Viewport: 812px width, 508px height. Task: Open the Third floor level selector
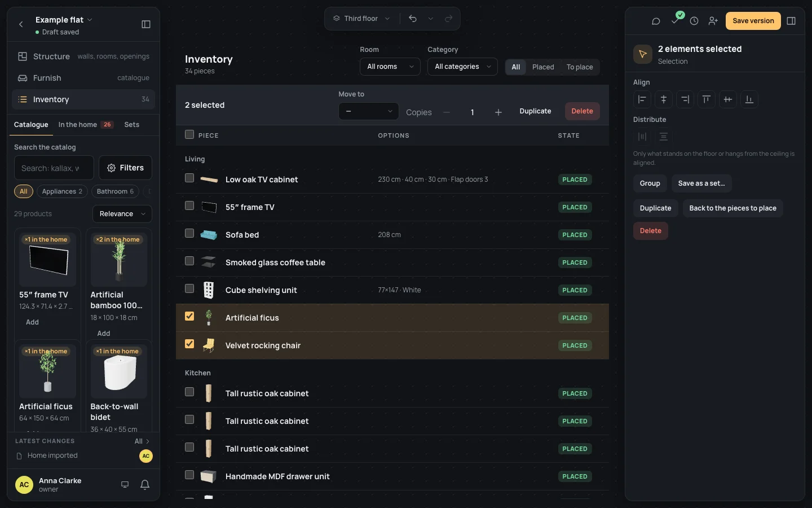point(361,19)
